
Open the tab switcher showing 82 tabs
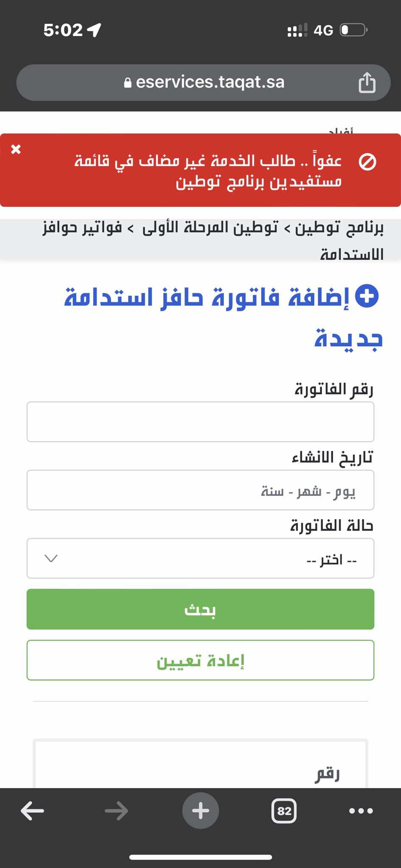coord(284,811)
